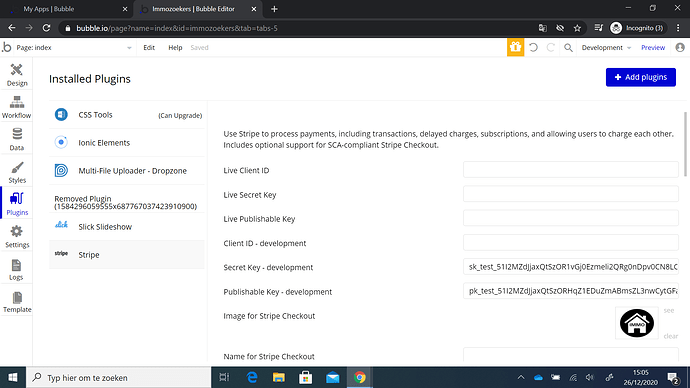Click the undo arrow icon
This screenshot has width=690, height=388.
pos(533,47)
